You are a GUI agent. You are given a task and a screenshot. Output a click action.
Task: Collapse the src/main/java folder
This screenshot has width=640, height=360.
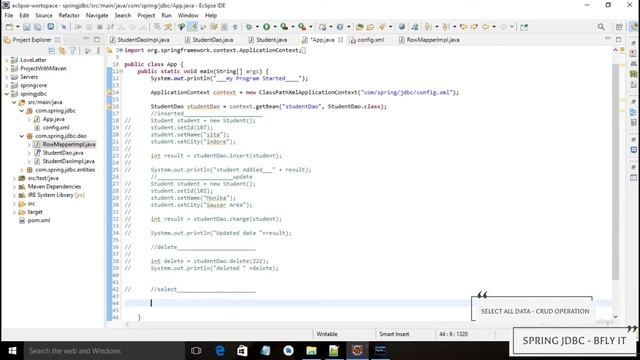pos(14,102)
